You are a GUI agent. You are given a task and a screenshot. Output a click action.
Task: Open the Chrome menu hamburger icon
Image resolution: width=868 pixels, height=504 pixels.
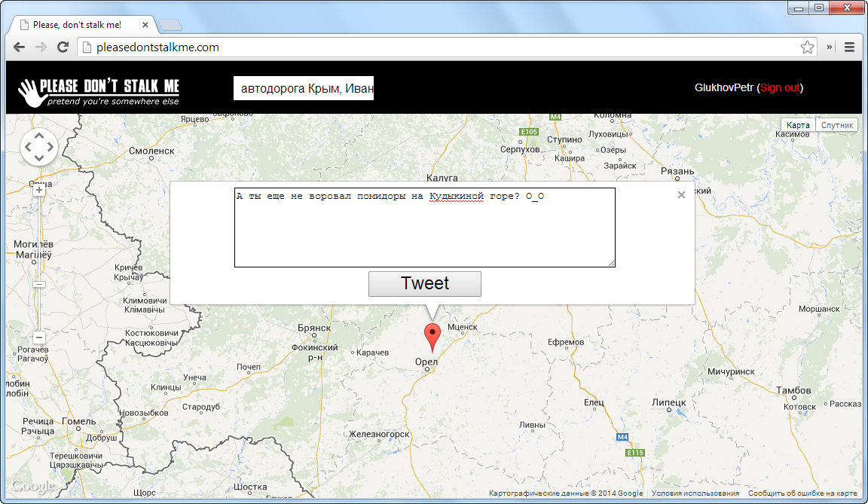pyautogui.click(x=850, y=47)
